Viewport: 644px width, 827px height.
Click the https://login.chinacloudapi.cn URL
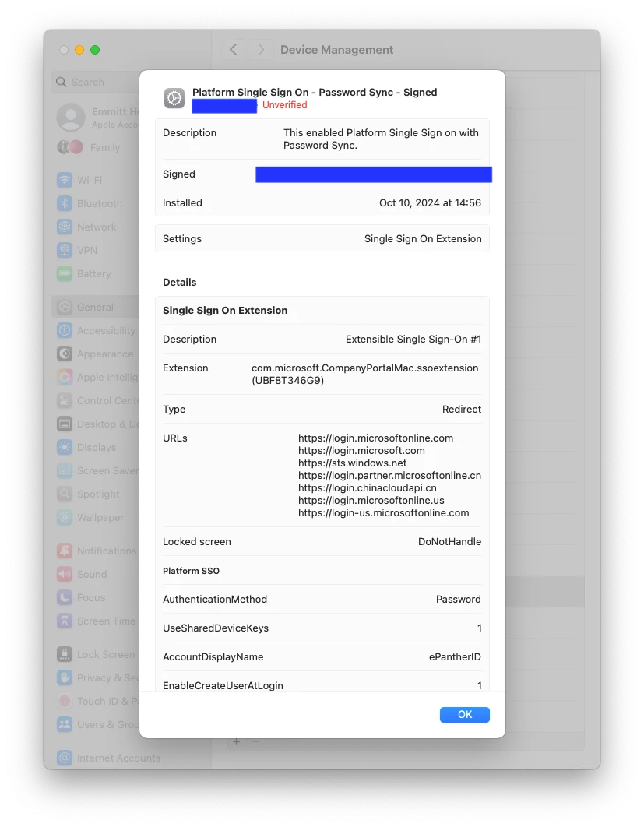click(367, 487)
